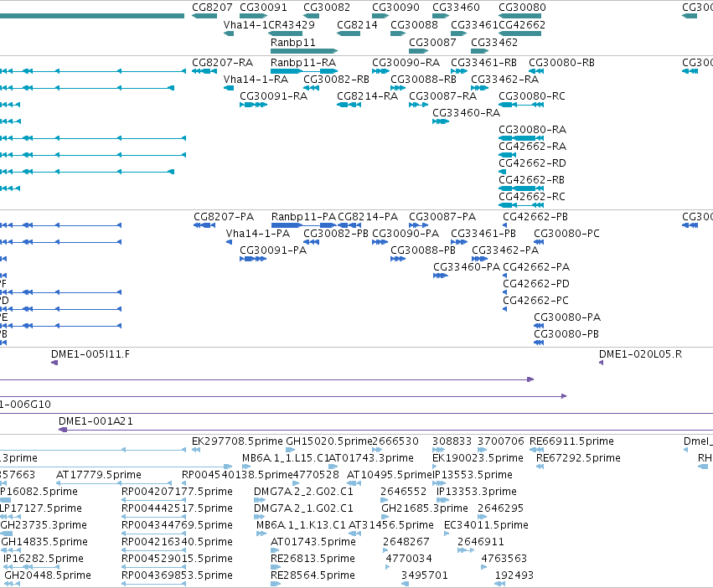Image resolution: width=713 pixels, height=588 pixels.
Task: Open EST RE26813.5prime
Action: click(276, 567)
